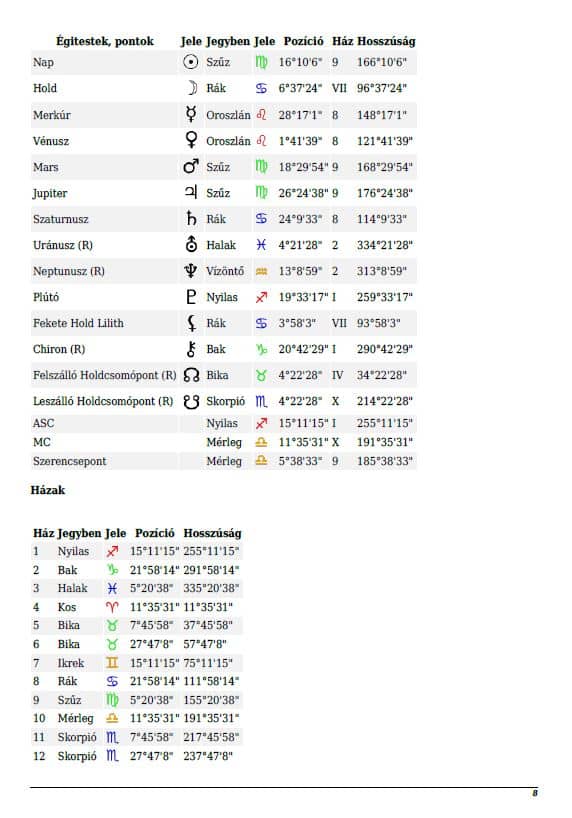The height and width of the screenshot is (818, 572).
Task: Select the Mercury glyph in Merkúr row
Action: (191, 114)
